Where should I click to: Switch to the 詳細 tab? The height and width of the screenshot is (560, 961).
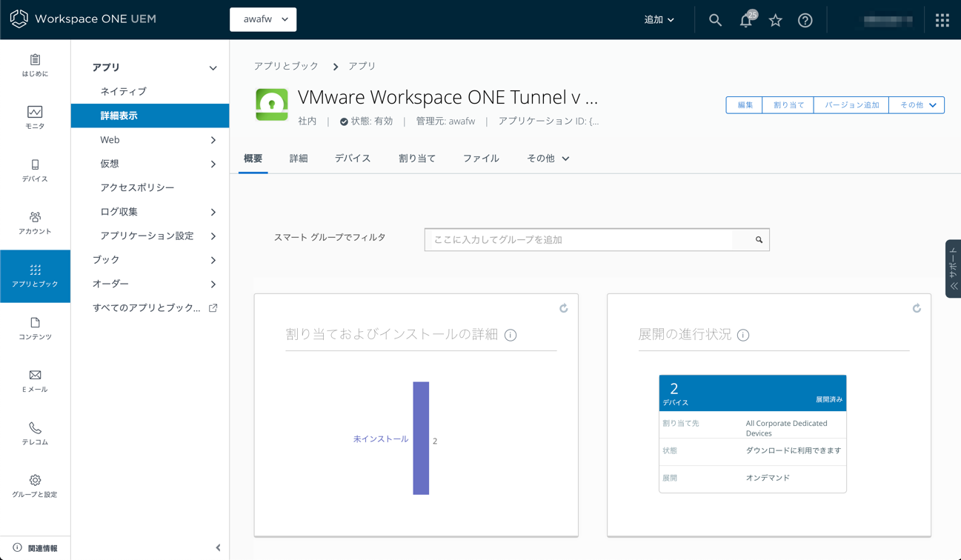click(x=299, y=159)
